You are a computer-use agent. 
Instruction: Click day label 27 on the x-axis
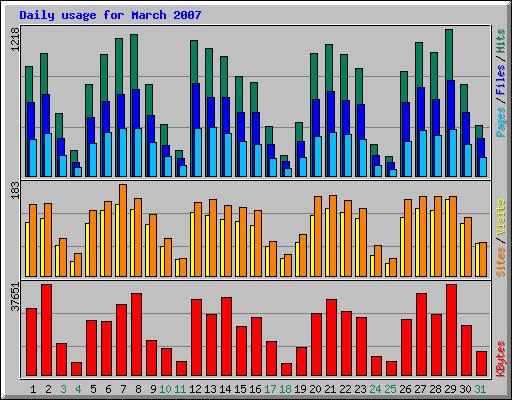tap(420, 389)
